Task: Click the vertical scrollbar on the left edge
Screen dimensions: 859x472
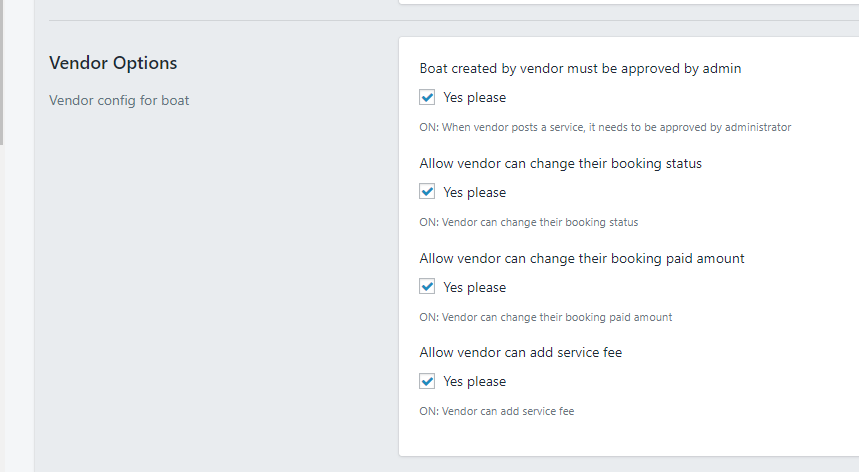Action: pyautogui.click(x=2, y=70)
